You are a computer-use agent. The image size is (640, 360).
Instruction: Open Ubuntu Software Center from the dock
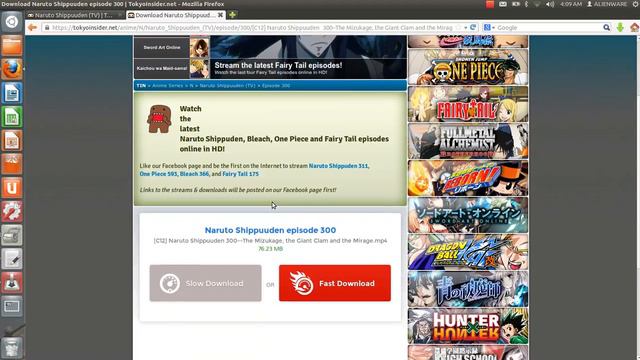point(11,164)
